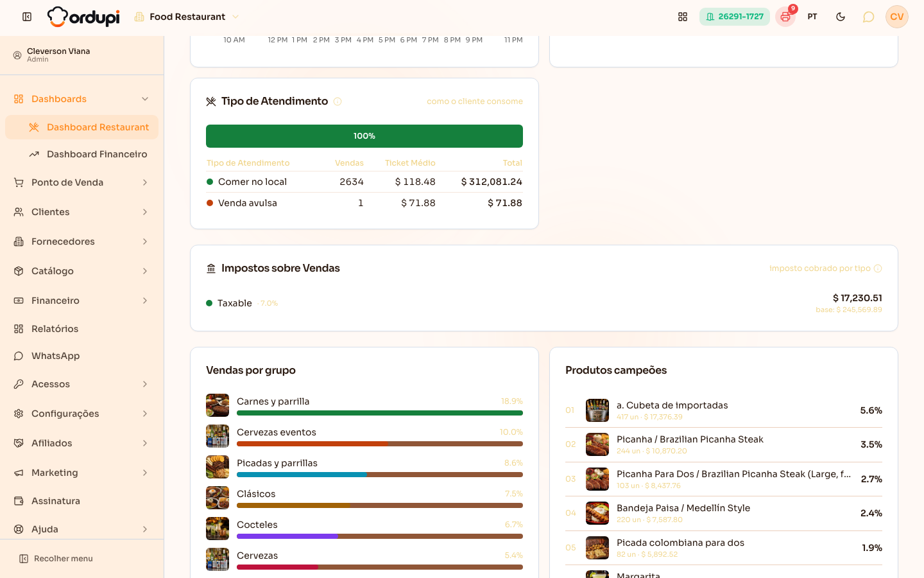Click 'Picada colombiana para dos' product name
Image resolution: width=924 pixels, height=578 pixels.
[680, 543]
